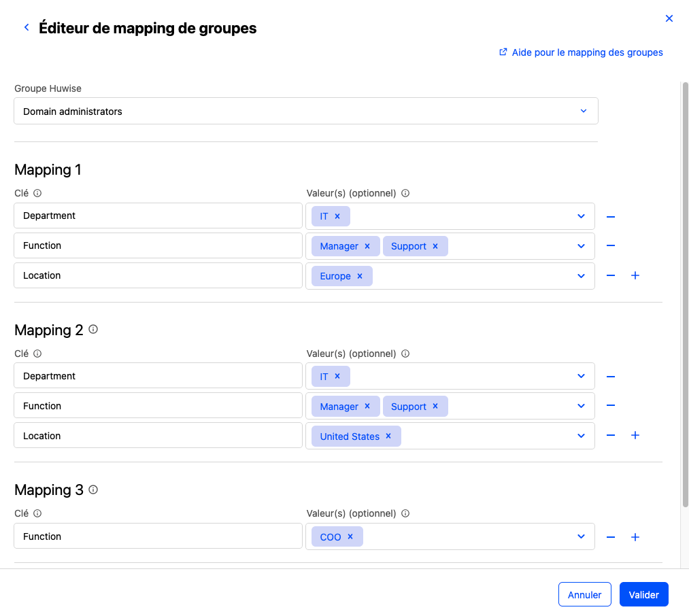This screenshot has width=689, height=616.
Task: Remove the Europe tag in Mapping 1
Action: (x=360, y=276)
